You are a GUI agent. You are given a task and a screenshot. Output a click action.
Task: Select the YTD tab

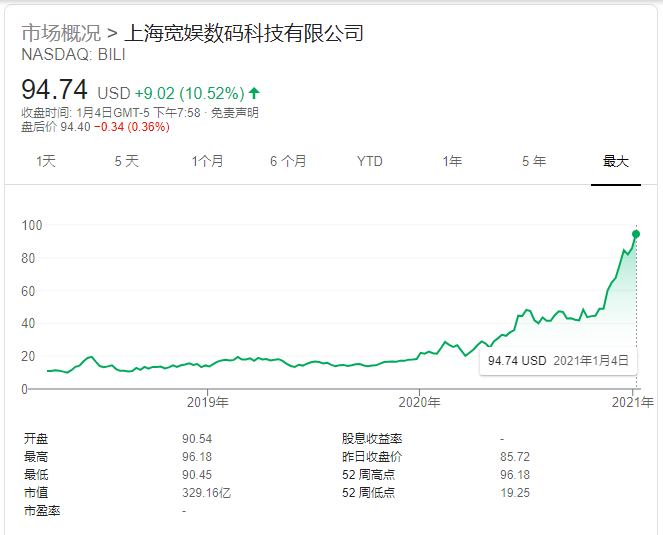click(x=370, y=161)
